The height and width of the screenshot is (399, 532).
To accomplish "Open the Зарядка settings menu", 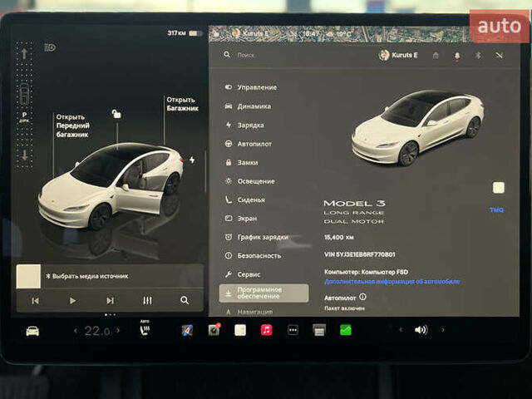I will pos(250,125).
